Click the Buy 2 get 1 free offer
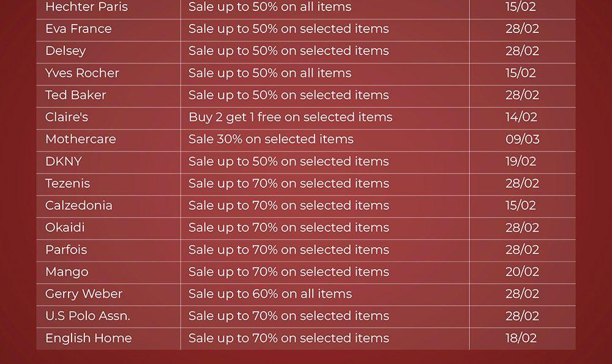This screenshot has width=612, height=364. click(290, 117)
